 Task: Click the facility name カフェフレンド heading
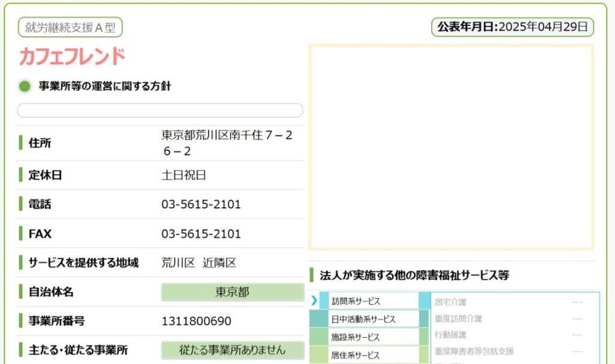point(72,56)
